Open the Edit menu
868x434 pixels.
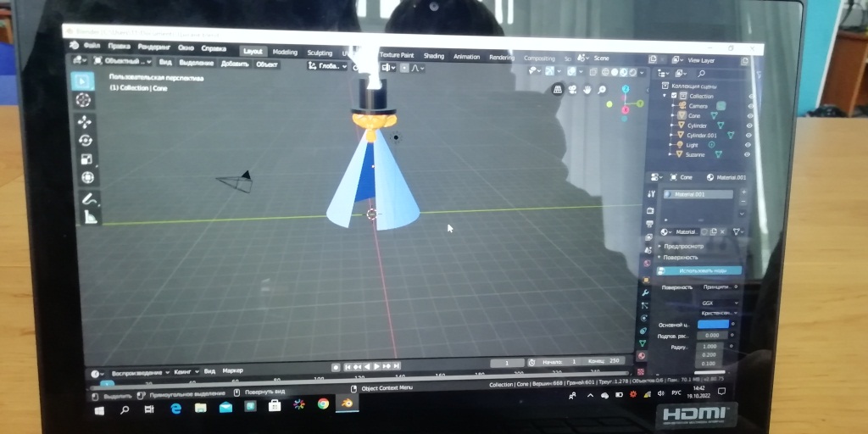(119, 47)
